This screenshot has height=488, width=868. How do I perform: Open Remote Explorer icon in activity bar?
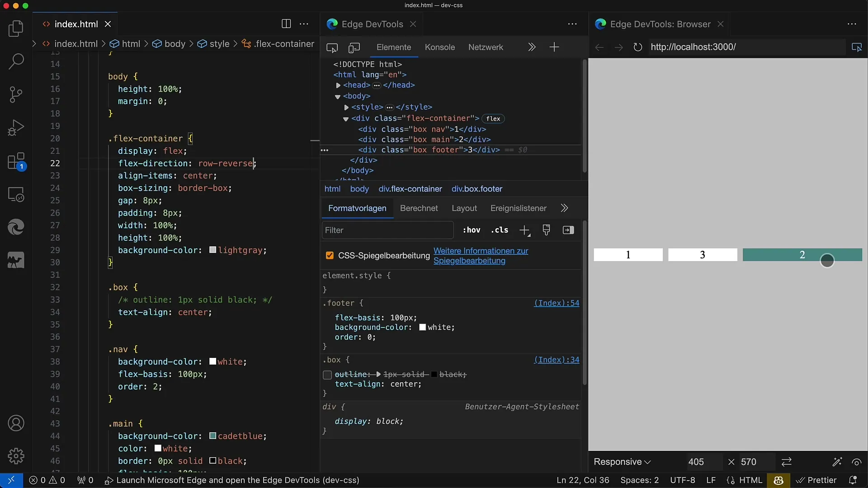tap(16, 195)
